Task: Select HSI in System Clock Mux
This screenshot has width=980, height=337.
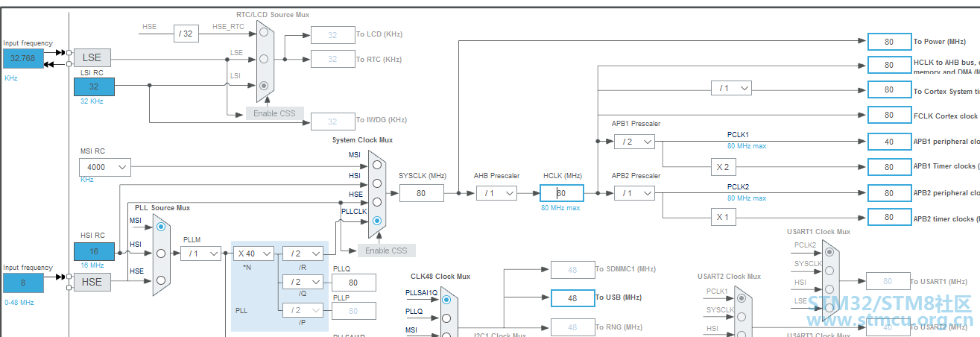Action: coord(377,183)
